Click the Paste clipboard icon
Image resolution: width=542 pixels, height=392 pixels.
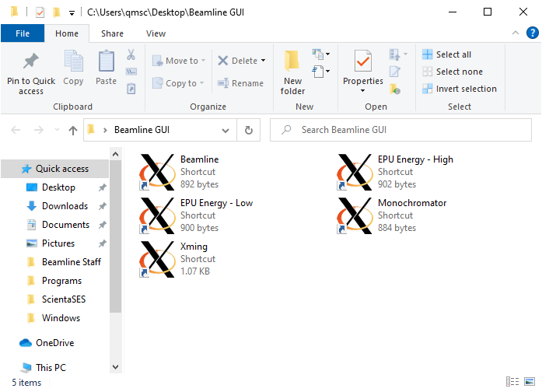coord(106,61)
